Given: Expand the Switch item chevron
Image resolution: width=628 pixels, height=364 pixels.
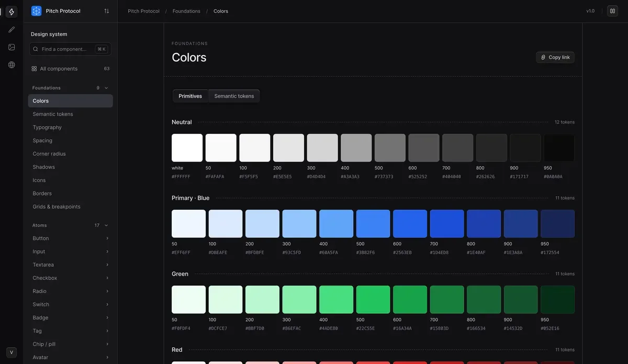Looking at the screenshot, I should coord(107,304).
